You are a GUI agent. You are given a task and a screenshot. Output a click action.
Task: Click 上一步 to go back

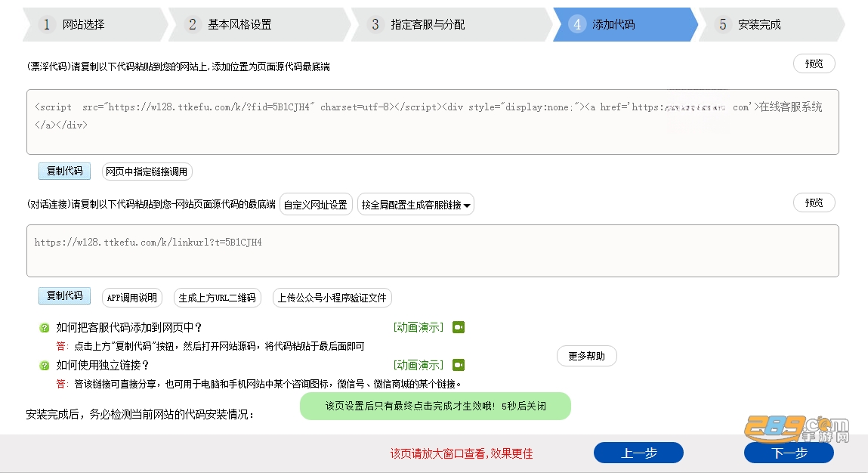[x=639, y=453]
